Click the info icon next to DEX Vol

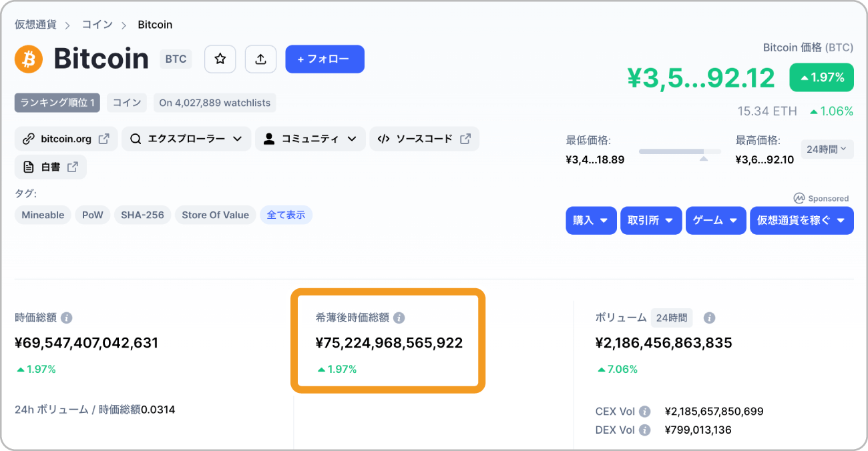coord(644,430)
